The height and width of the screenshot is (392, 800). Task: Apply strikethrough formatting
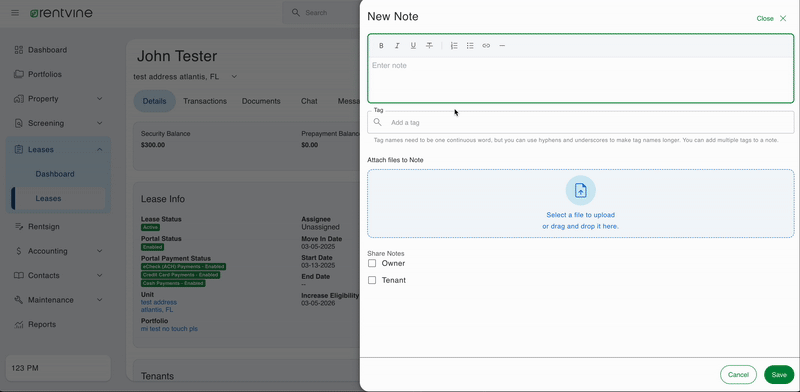[430, 46]
